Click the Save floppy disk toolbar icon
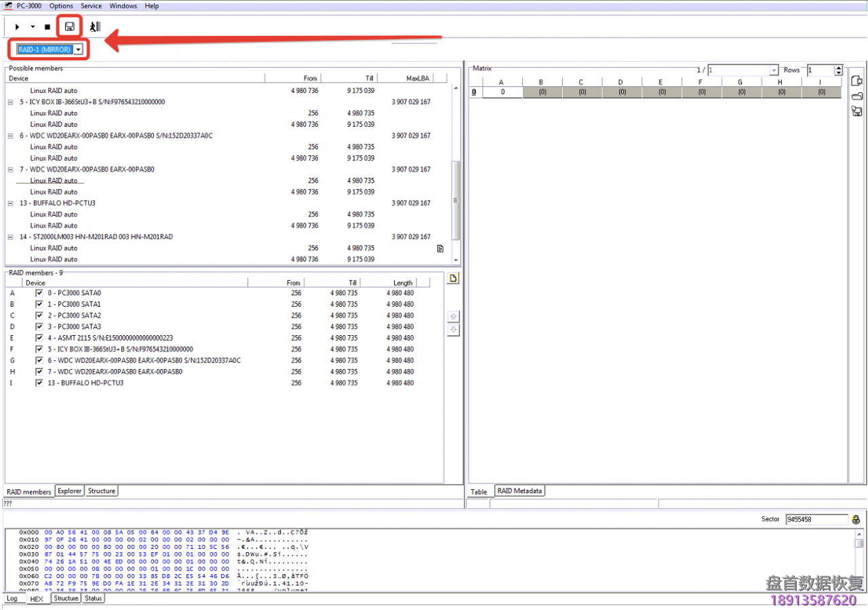Viewport: 868px width, 610px height. click(69, 27)
